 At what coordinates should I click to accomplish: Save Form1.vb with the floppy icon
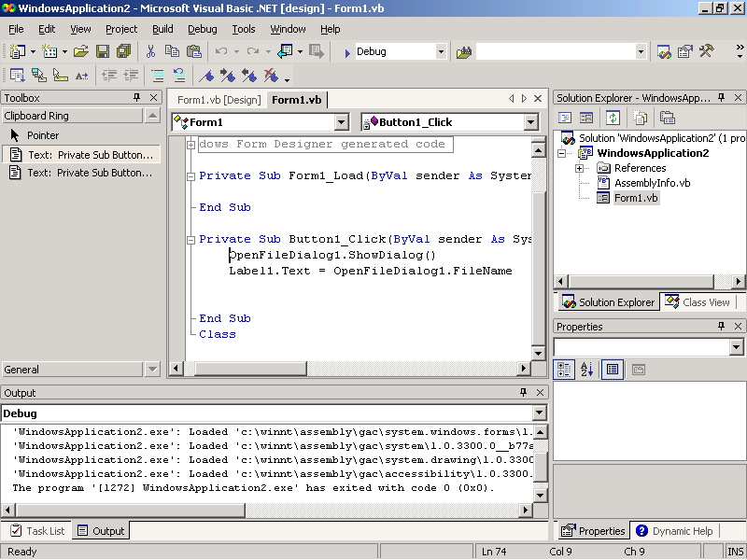(103, 51)
